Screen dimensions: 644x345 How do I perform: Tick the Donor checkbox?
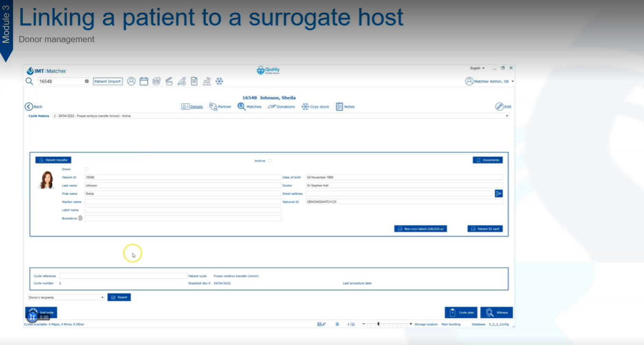pyautogui.click(x=86, y=169)
